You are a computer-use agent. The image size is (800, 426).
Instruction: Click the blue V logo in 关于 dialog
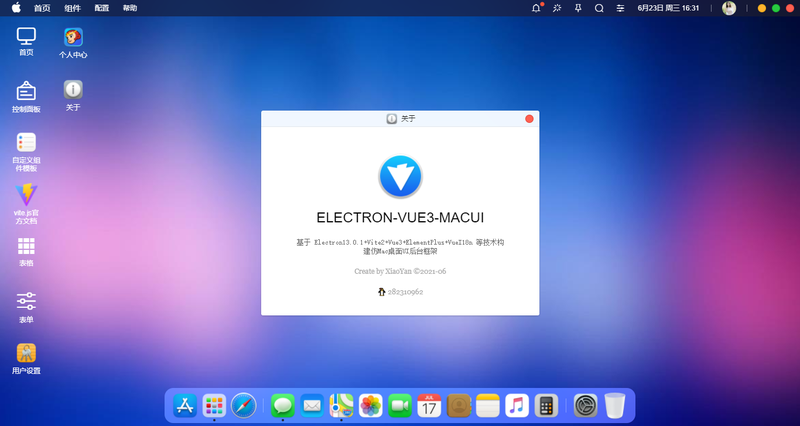(x=401, y=177)
